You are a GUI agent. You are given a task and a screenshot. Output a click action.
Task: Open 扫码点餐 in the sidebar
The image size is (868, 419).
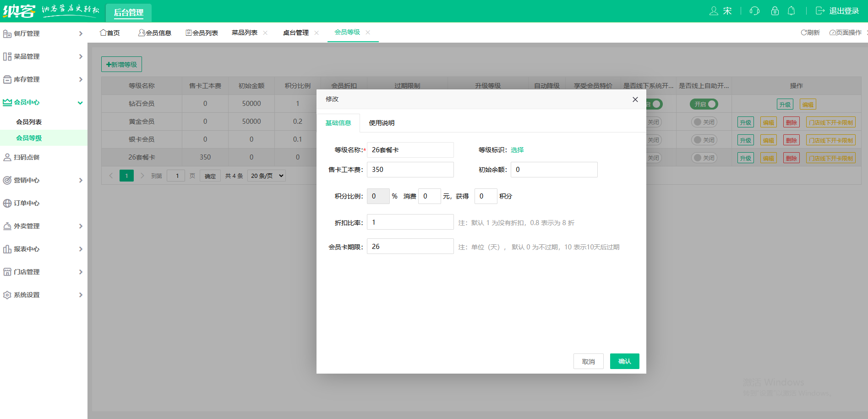click(x=27, y=157)
